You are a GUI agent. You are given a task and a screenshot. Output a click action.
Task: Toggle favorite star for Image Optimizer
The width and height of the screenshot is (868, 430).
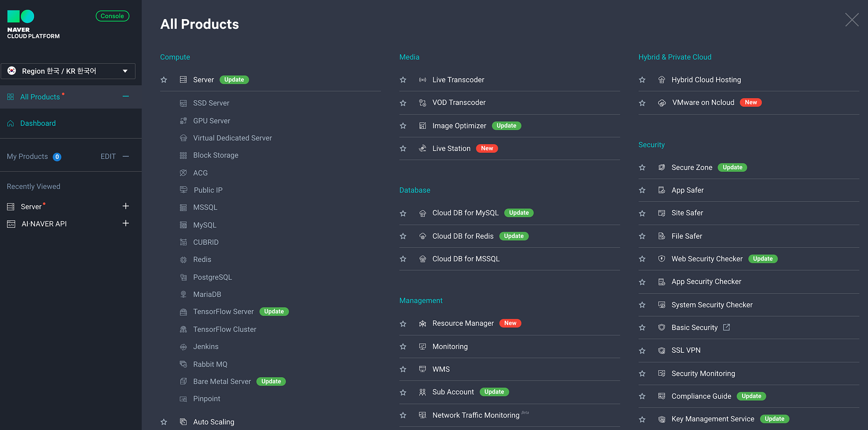(x=403, y=126)
